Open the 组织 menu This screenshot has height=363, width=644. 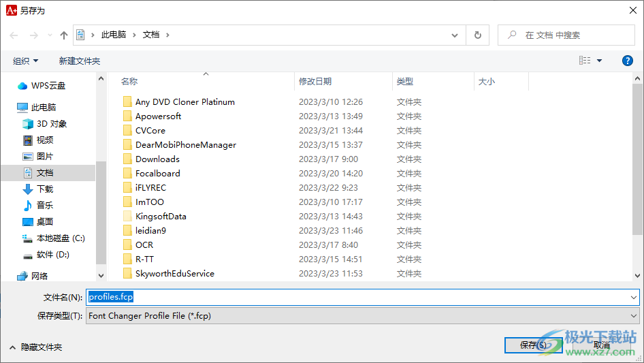point(25,61)
